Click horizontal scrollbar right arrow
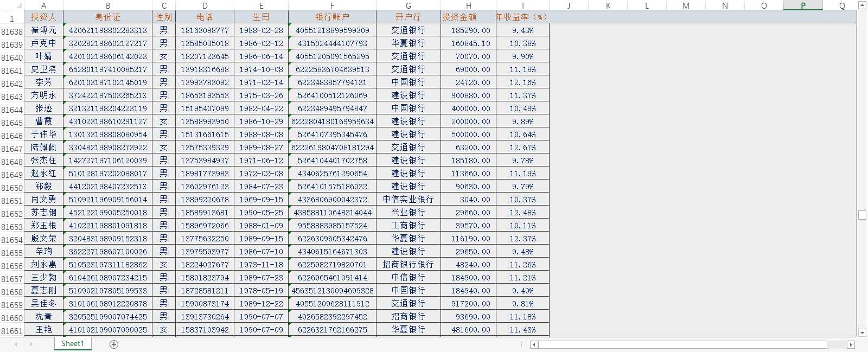Image resolution: width=868 pixels, height=352 pixels. (x=851, y=344)
